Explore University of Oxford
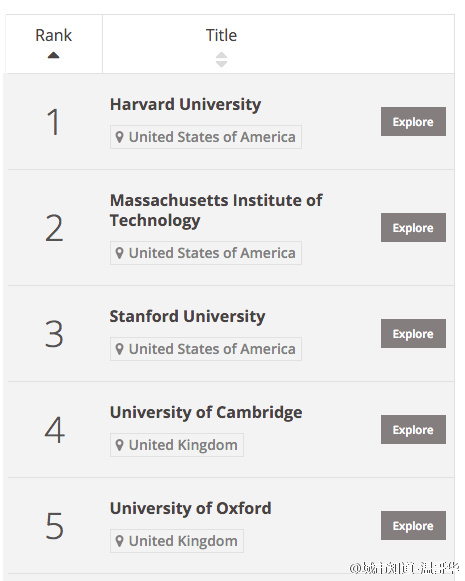This screenshot has width=465, height=581. click(413, 525)
